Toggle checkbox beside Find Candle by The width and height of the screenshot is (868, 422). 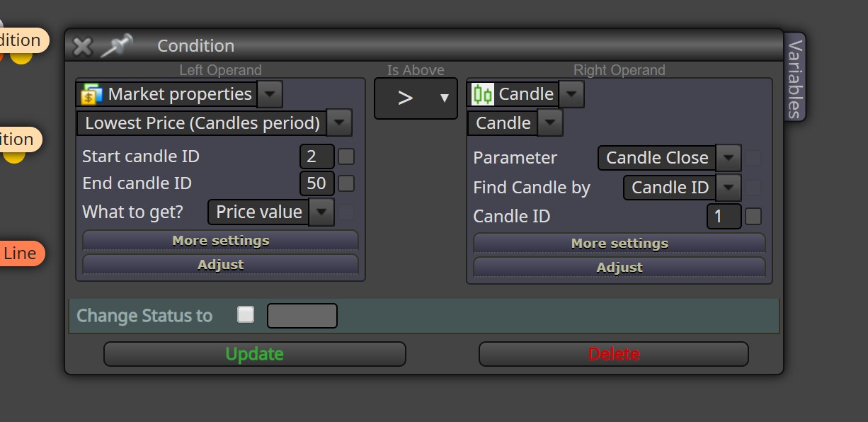tap(754, 187)
